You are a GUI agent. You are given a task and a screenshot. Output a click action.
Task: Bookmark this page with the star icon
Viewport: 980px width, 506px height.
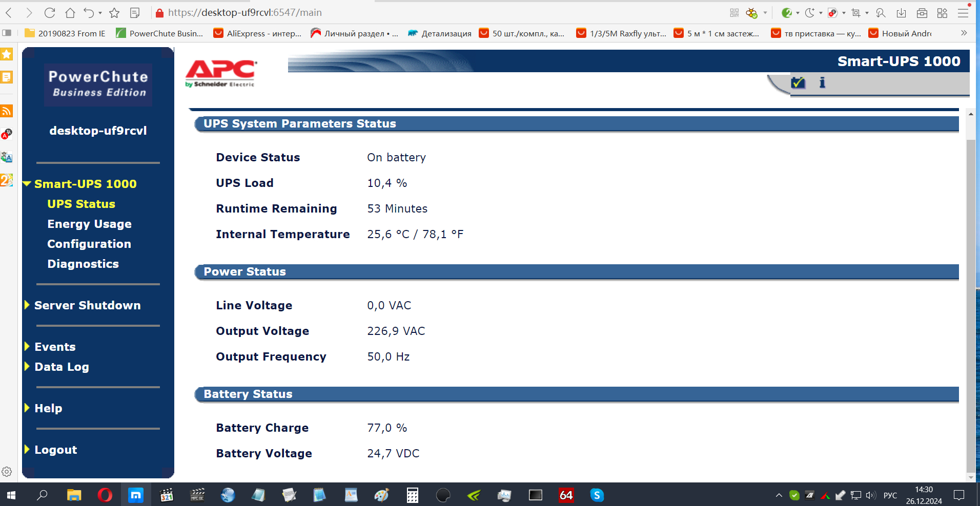(114, 13)
